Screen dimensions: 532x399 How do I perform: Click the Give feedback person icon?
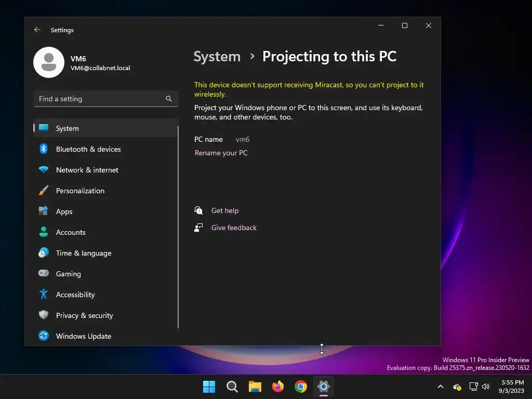198,228
